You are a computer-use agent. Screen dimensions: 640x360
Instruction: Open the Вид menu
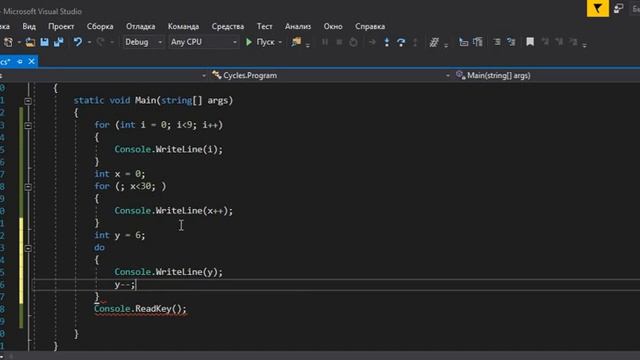pyautogui.click(x=29, y=27)
